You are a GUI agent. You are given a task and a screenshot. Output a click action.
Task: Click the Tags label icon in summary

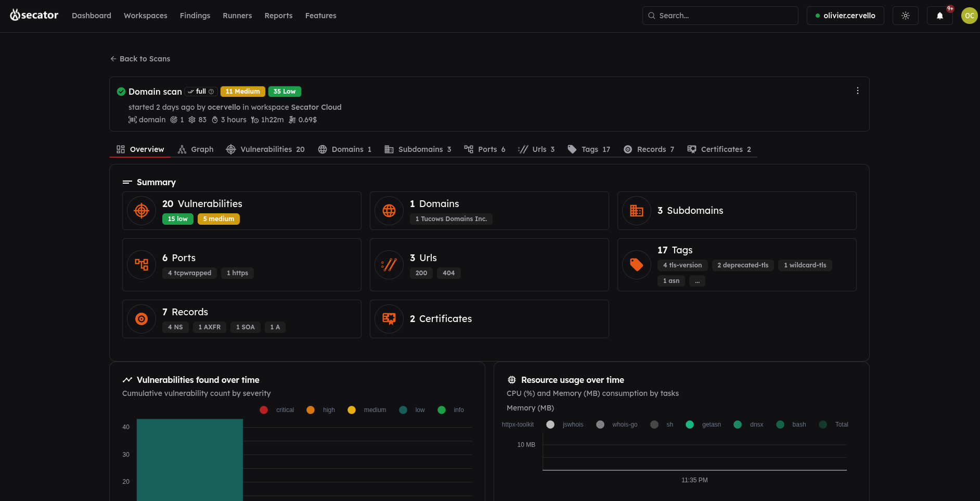637,265
